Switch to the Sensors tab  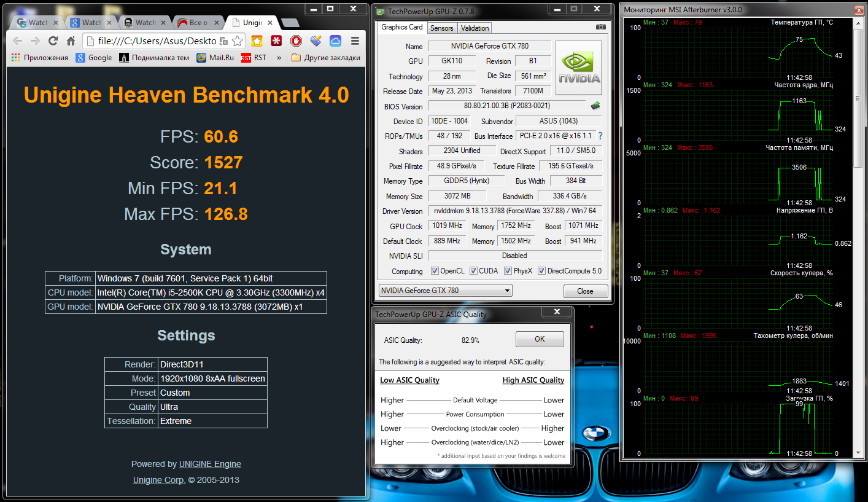tap(441, 28)
